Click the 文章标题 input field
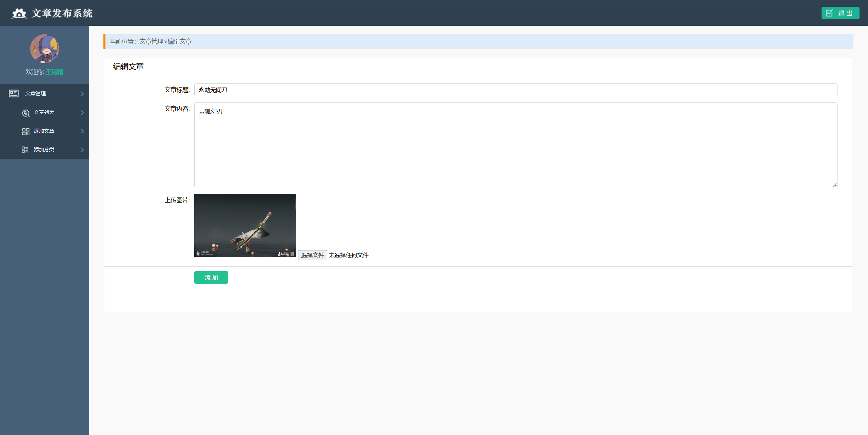Viewport: 868px width, 435px height. [x=515, y=90]
